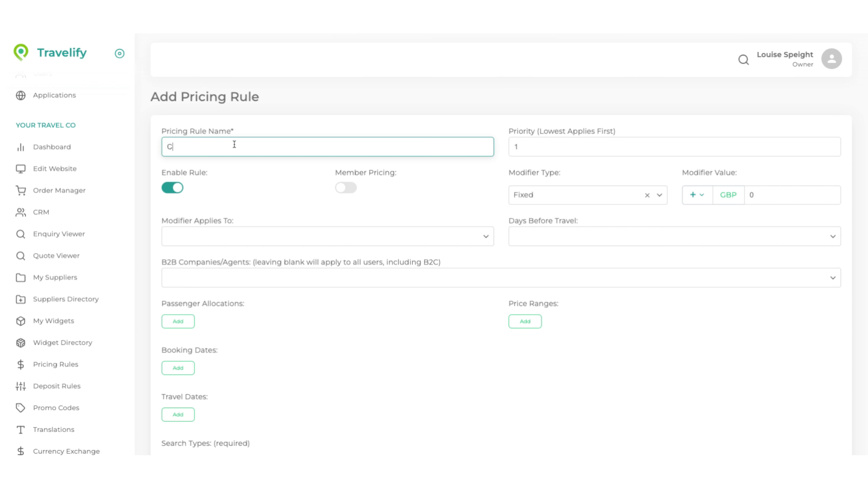
Task: Click the Deposit Rules sliders icon
Action: [x=21, y=386]
